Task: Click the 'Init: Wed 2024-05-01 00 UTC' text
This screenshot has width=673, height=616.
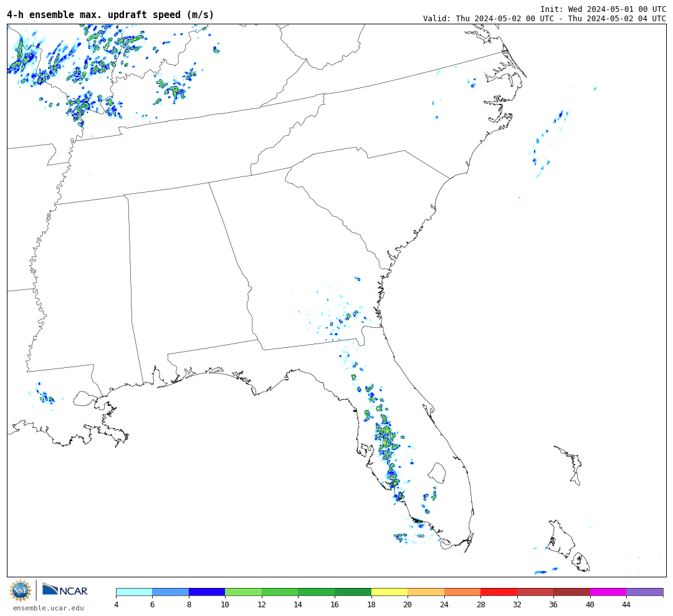Action: pos(603,9)
